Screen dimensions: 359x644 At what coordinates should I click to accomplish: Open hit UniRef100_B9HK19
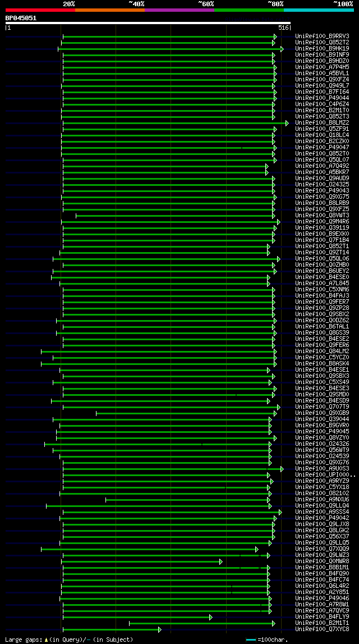322,48
